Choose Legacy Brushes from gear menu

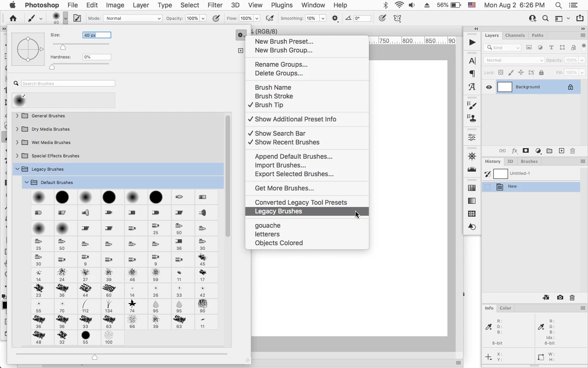[307, 211]
